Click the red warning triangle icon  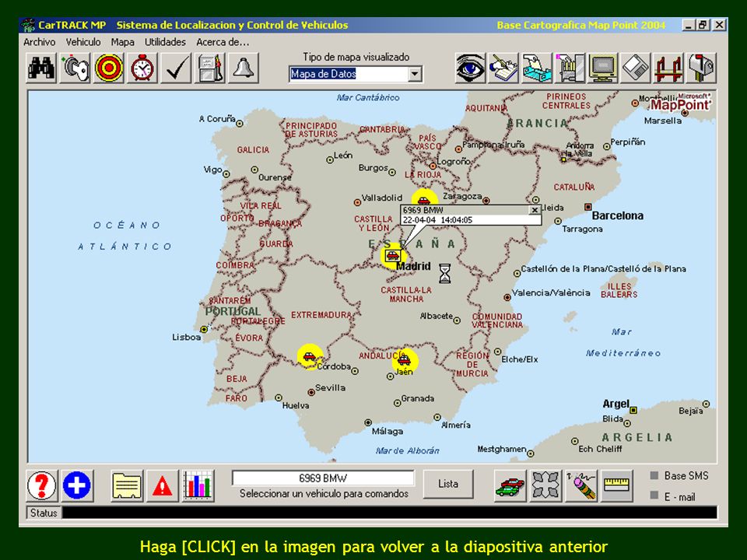click(x=163, y=485)
